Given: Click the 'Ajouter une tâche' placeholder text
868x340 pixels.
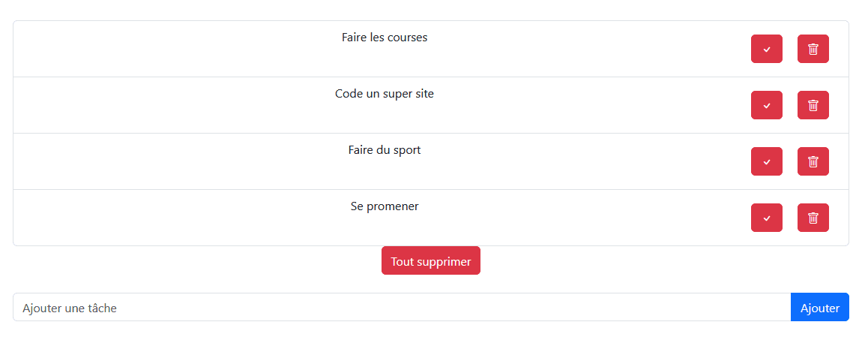Looking at the screenshot, I should [x=70, y=308].
